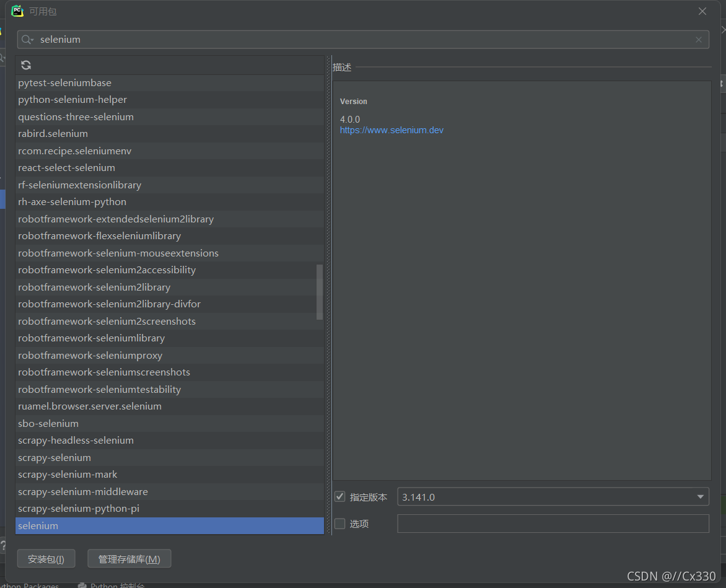
Task: Select robotframework-selenium2library-divfor package
Action: [170, 304]
